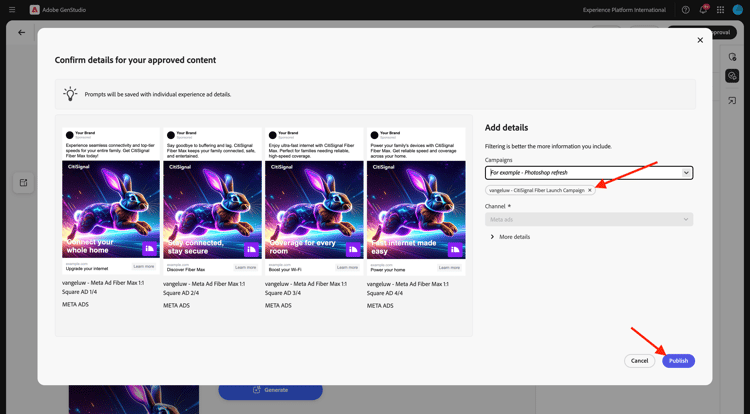Click the Square AD 1/4 title text
This screenshot has width=750, height=414.
103,287
